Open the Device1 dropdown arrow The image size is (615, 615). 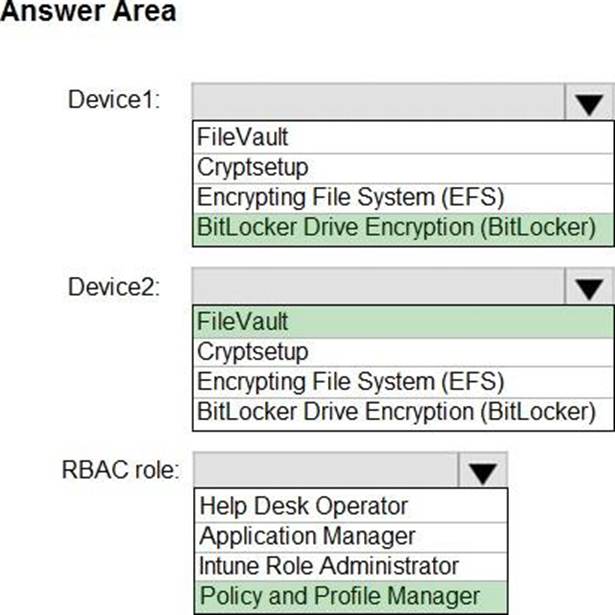[589, 102]
